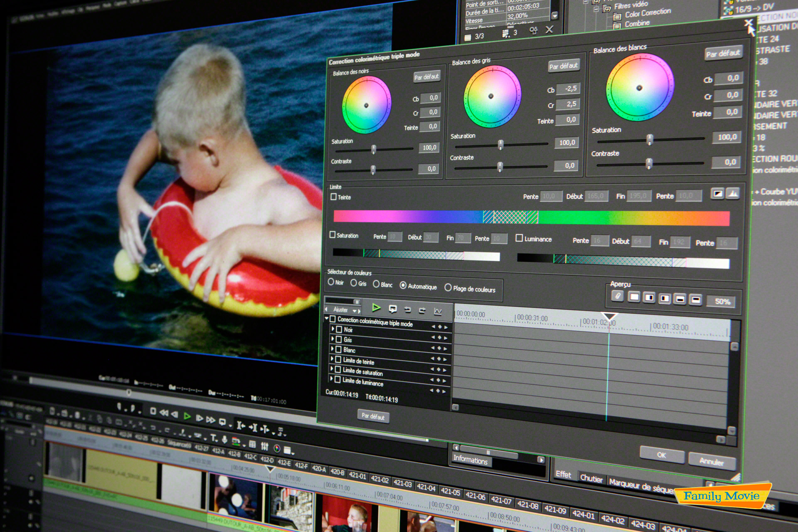This screenshot has height=532, width=798.
Task: Expand the Limite de saturation row
Action: click(332, 368)
